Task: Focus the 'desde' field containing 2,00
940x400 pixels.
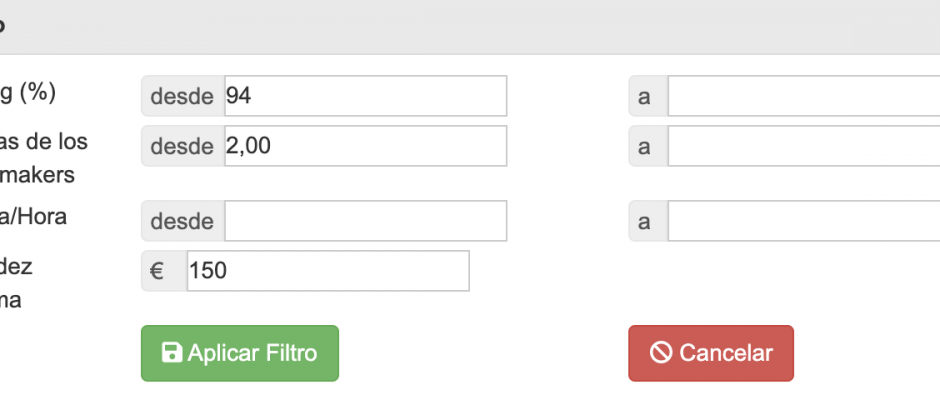Action: click(366, 146)
